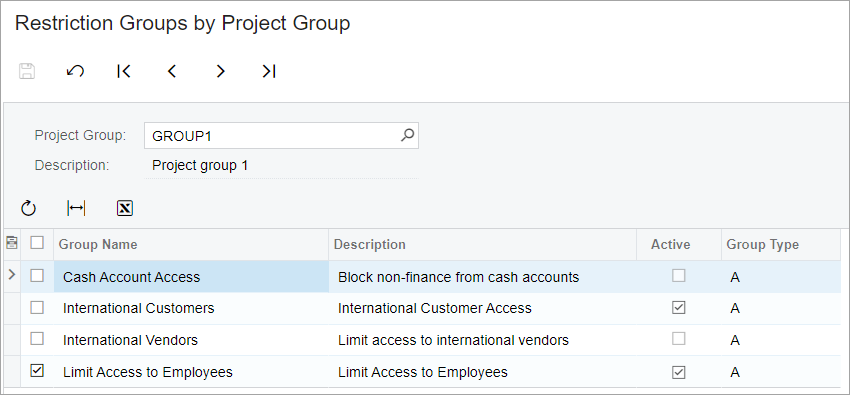Open the Project Group lookup magnifier
The width and height of the screenshot is (850, 395).
coord(407,135)
